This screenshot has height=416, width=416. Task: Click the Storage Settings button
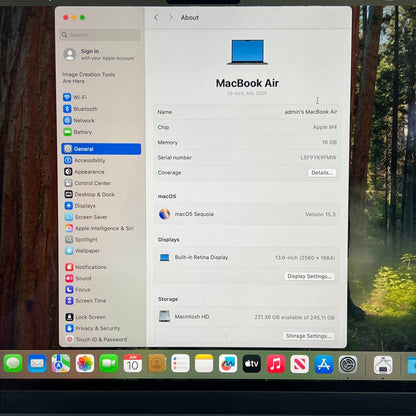click(308, 336)
